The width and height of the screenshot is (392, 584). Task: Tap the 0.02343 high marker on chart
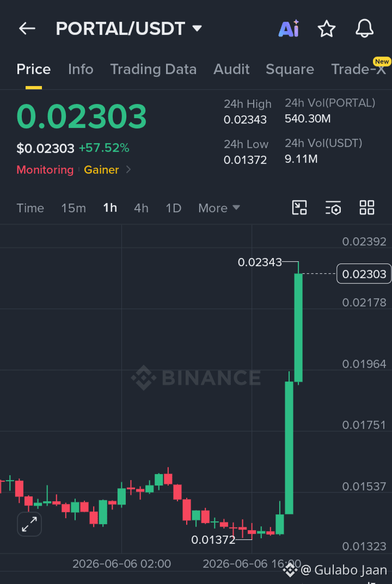[260, 262]
